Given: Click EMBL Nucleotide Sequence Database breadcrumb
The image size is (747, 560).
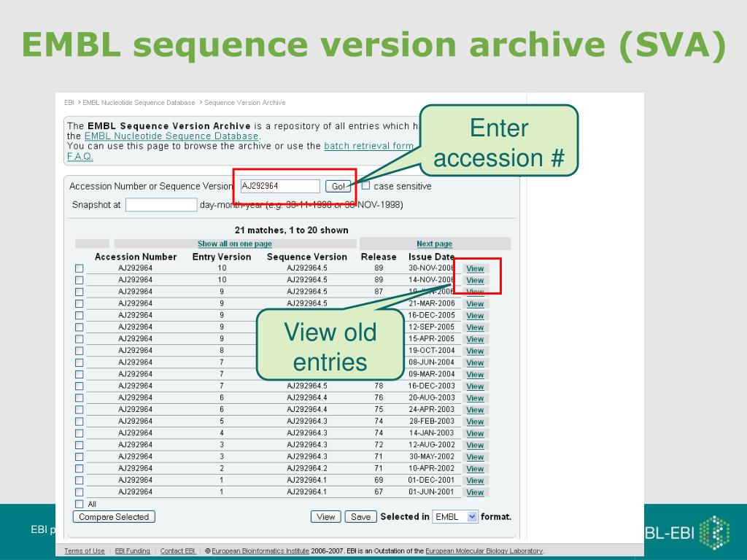Looking at the screenshot, I should (x=139, y=102).
